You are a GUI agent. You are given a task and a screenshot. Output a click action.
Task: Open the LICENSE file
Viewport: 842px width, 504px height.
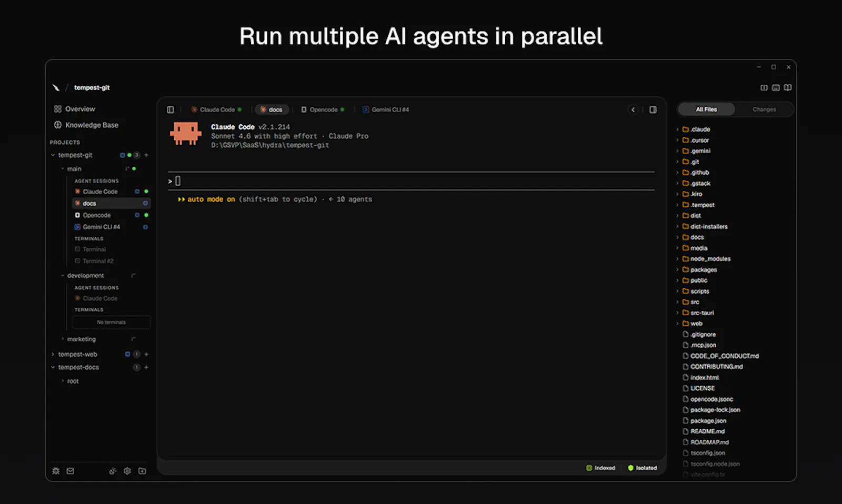coord(699,388)
